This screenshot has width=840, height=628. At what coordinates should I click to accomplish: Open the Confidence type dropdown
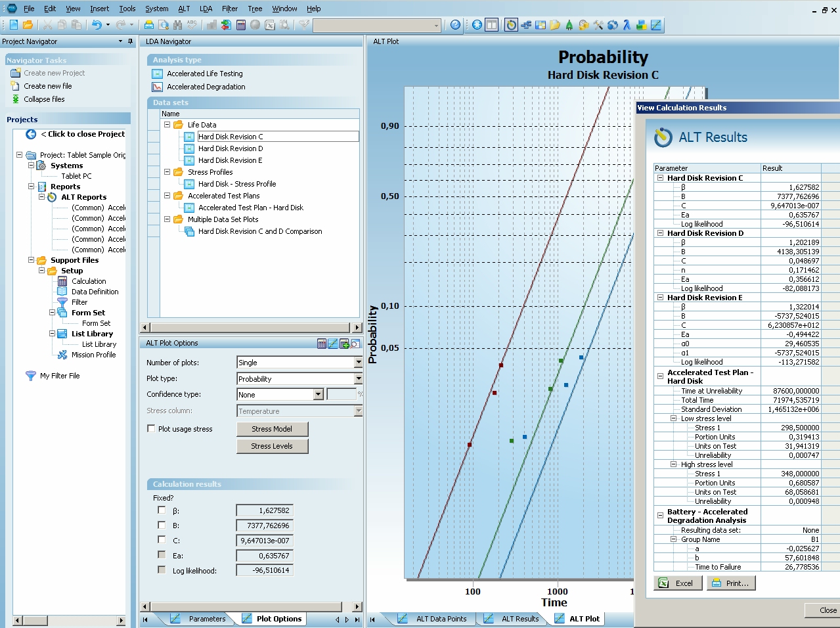coord(319,395)
